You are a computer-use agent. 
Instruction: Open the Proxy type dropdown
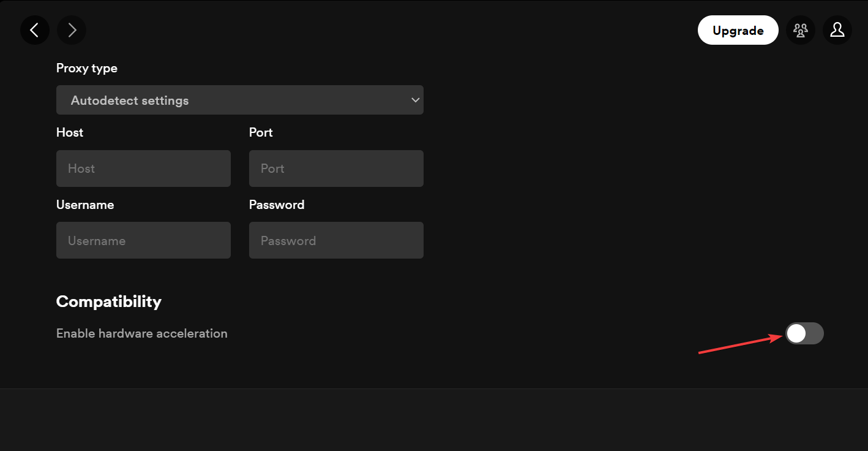(x=240, y=100)
